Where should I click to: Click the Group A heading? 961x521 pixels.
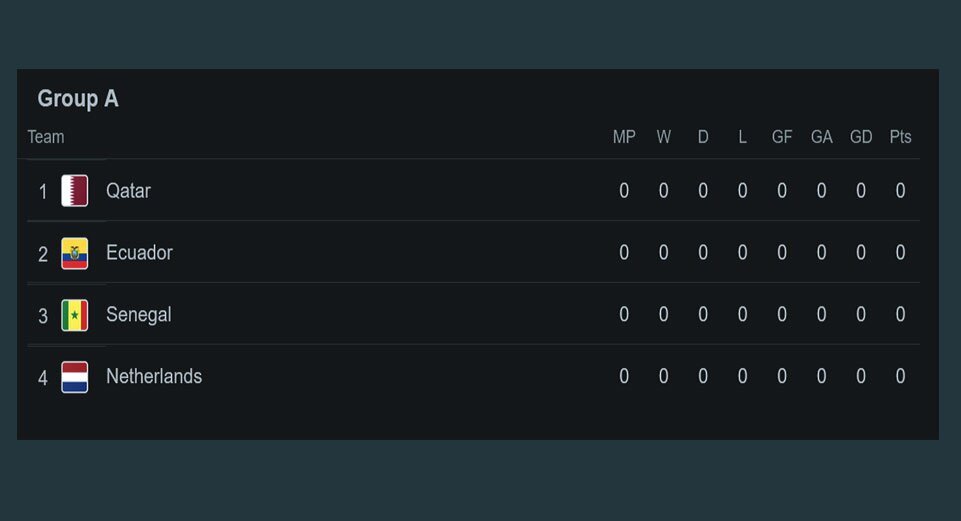(x=78, y=99)
